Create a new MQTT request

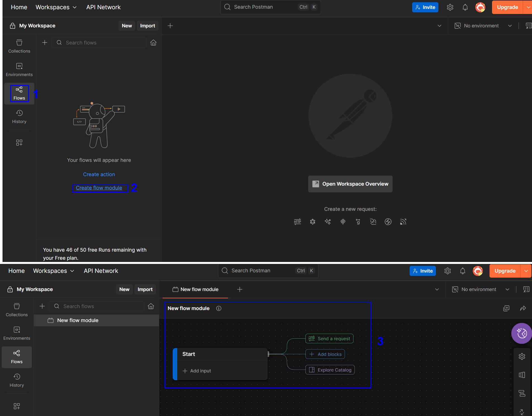point(403,222)
